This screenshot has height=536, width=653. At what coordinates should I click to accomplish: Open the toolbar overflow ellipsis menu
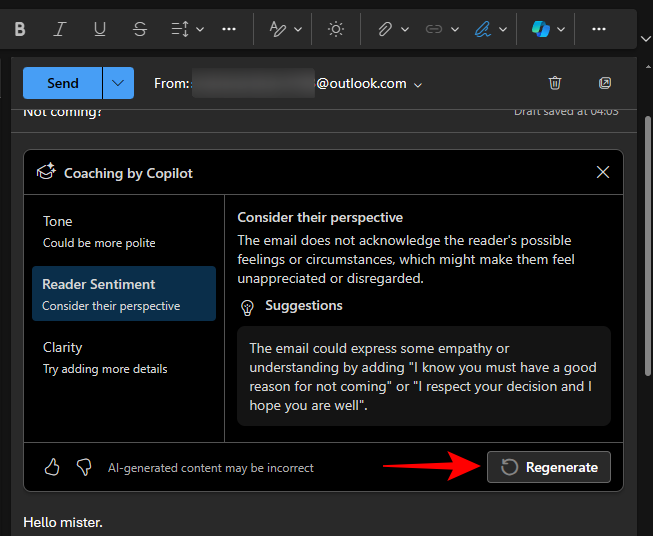click(x=599, y=29)
